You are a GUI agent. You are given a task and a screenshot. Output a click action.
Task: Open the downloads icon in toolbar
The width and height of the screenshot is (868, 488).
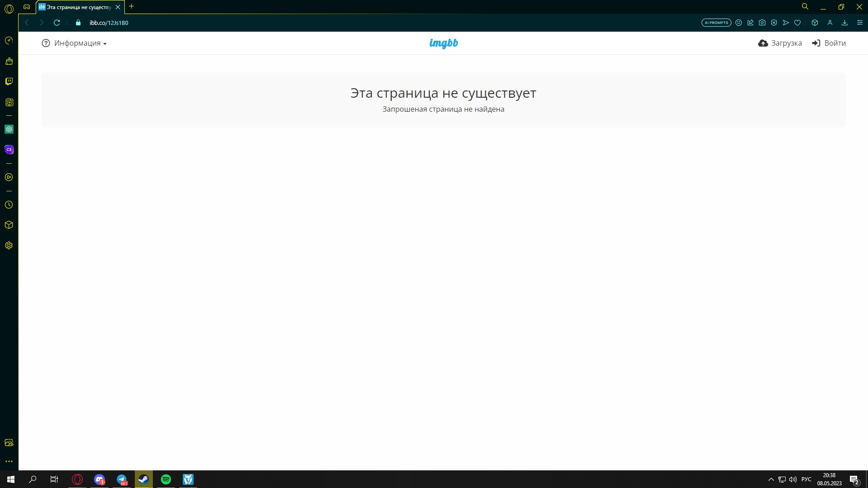[844, 23]
